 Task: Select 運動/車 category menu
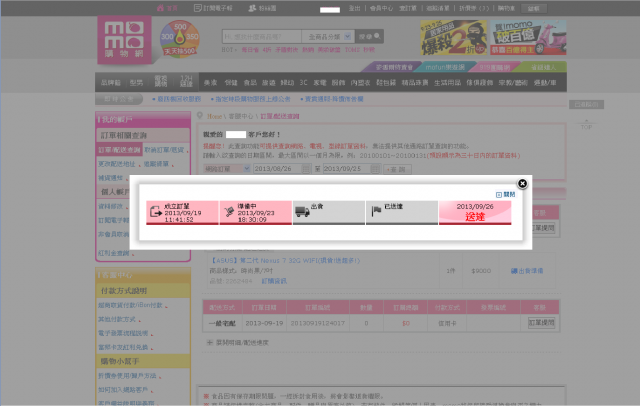(x=545, y=83)
